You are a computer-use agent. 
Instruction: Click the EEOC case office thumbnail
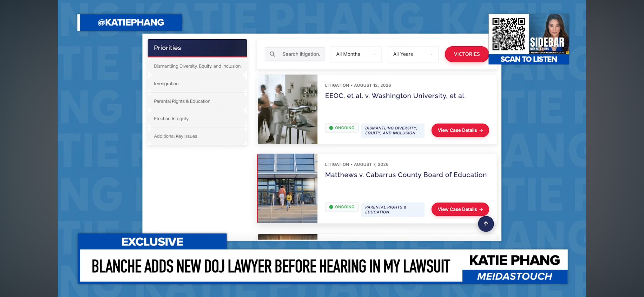click(287, 109)
